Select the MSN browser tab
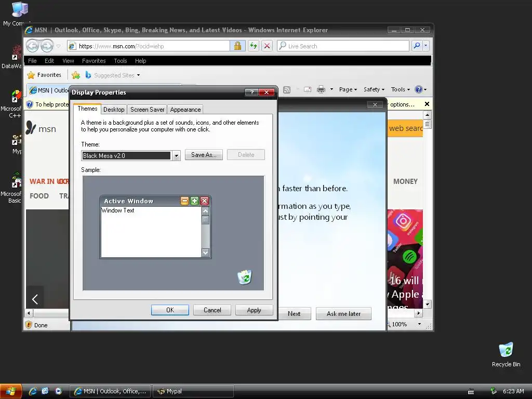 [49, 90]
